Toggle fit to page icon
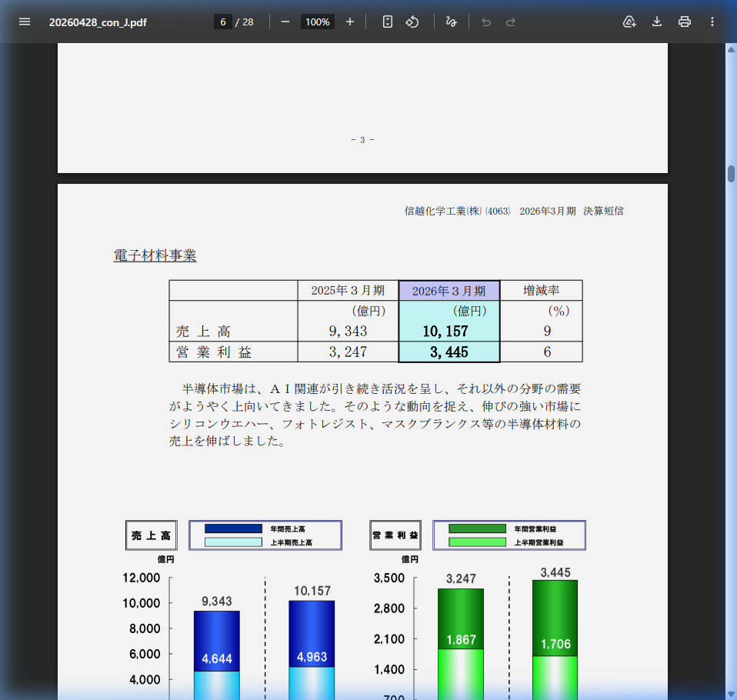 (x=387, y=22)
